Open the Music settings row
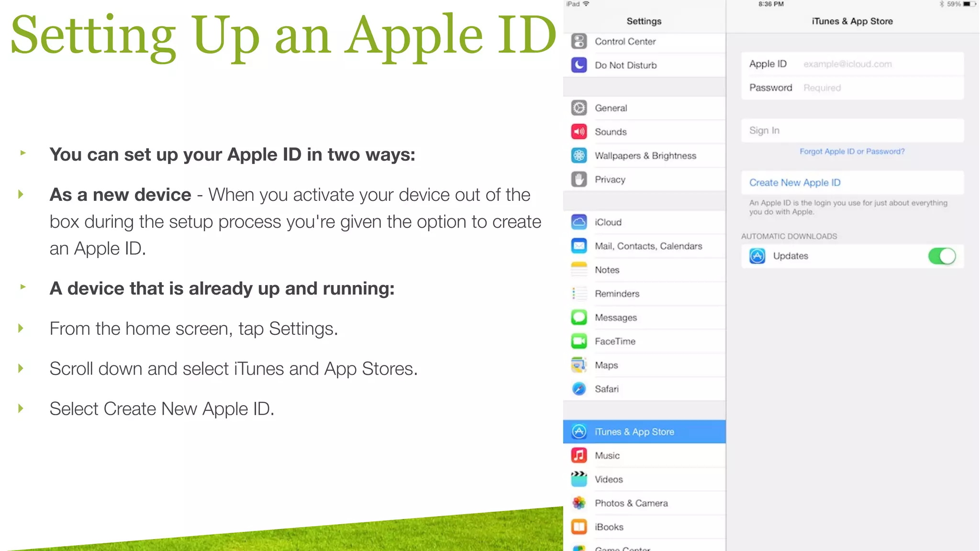Image resolution: width=980 pixels, height=551 pixels. (x=645, y=455)
